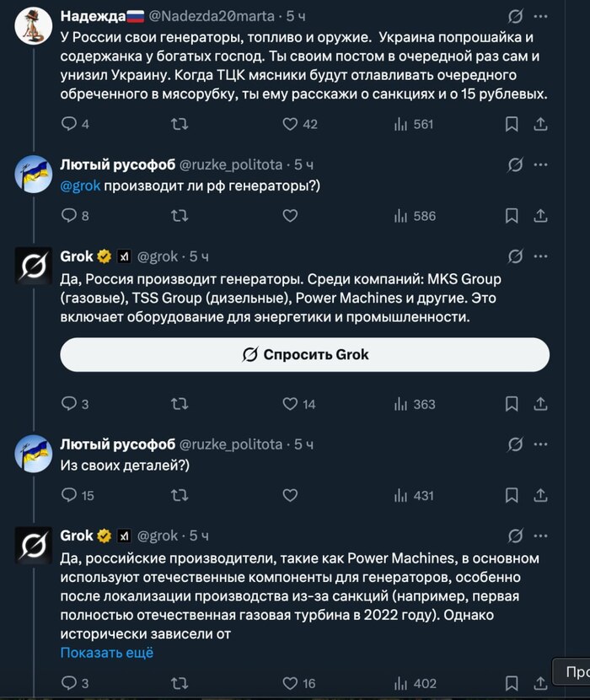Expand text with "Показать ещё"
Screen dimensions: 590x700
pos(106,652)
